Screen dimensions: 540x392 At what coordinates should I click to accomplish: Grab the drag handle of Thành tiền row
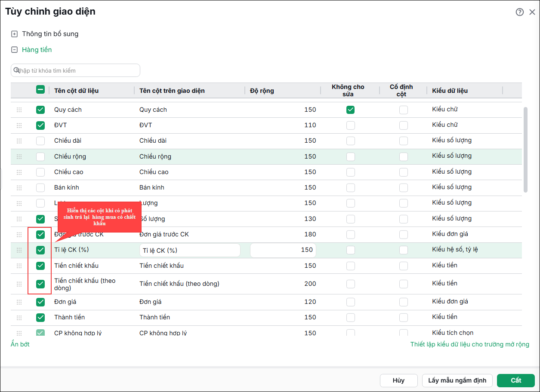[x=19, y=318]
